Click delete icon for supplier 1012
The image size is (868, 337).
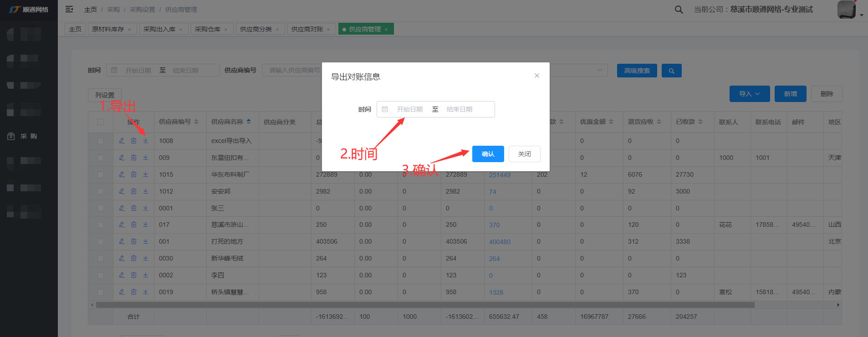pos(134,191)
